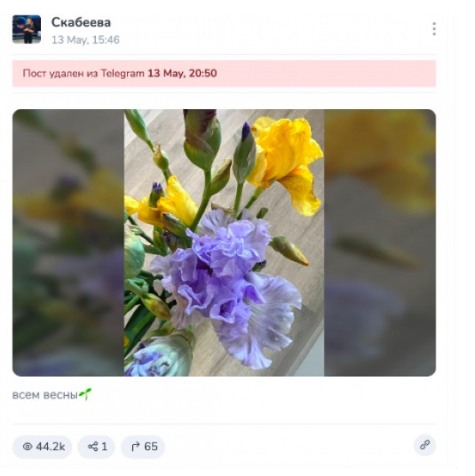475x476 pixels.
Task: Open the iris flowers photo
Action: [224, 242]
